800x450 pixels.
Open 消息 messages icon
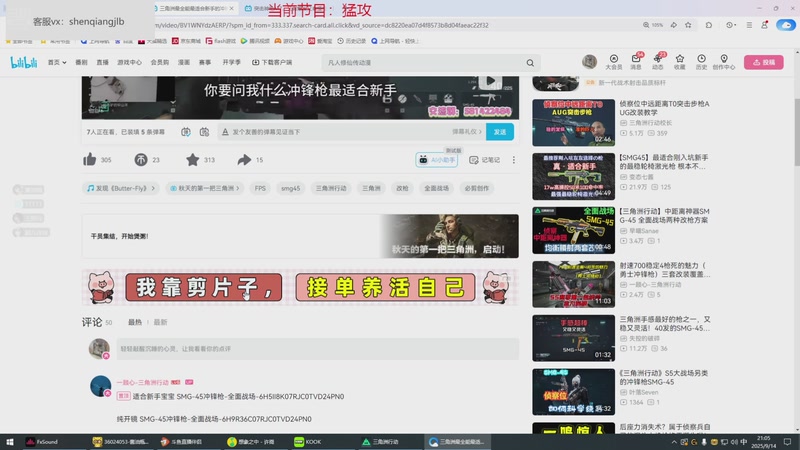point(636,62)
